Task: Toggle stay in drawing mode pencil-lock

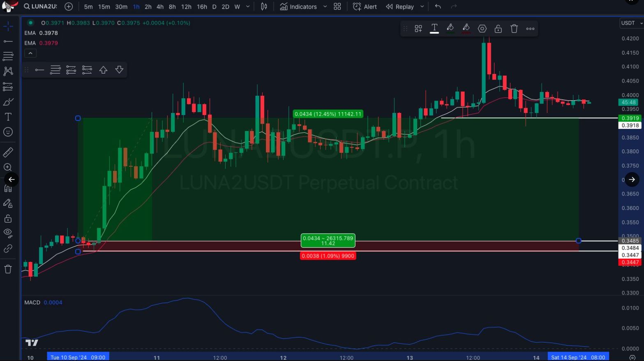Action: click(8, 203)
